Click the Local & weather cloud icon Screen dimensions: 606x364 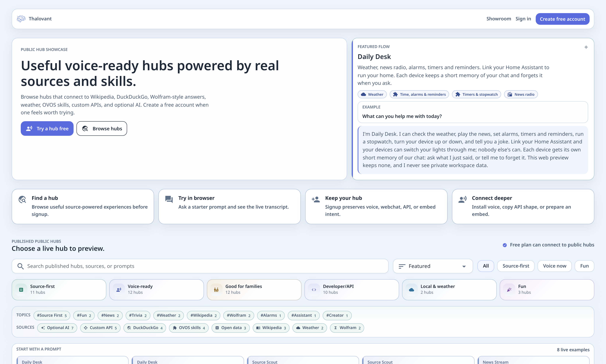tap(412, 290)
